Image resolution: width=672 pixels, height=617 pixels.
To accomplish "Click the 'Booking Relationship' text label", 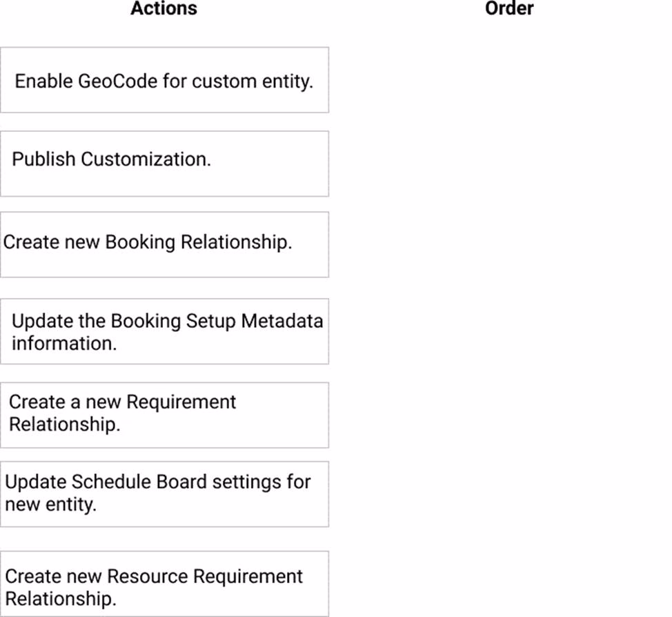I will (x=198, y=243).
